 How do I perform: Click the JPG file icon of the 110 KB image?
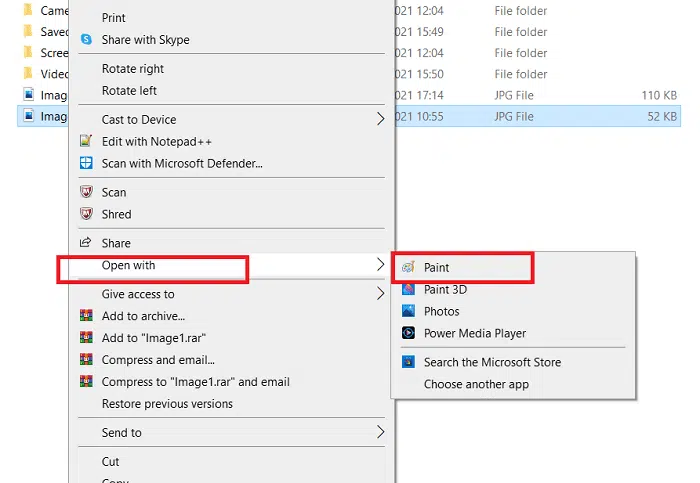tap(29, 95)
